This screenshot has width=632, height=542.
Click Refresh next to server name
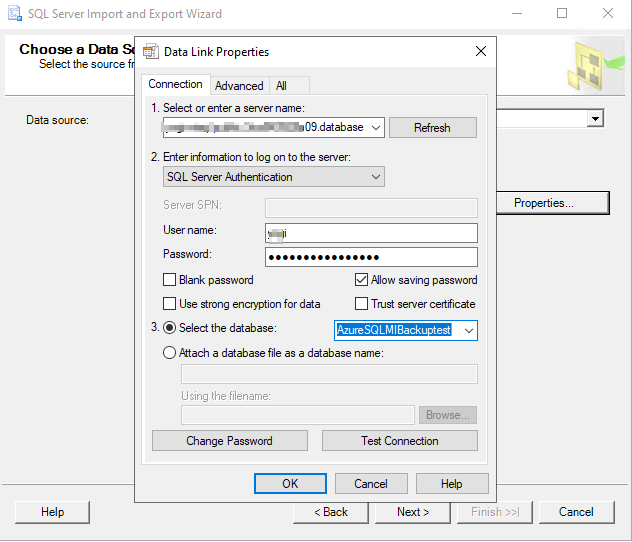(x=432, y=128)
